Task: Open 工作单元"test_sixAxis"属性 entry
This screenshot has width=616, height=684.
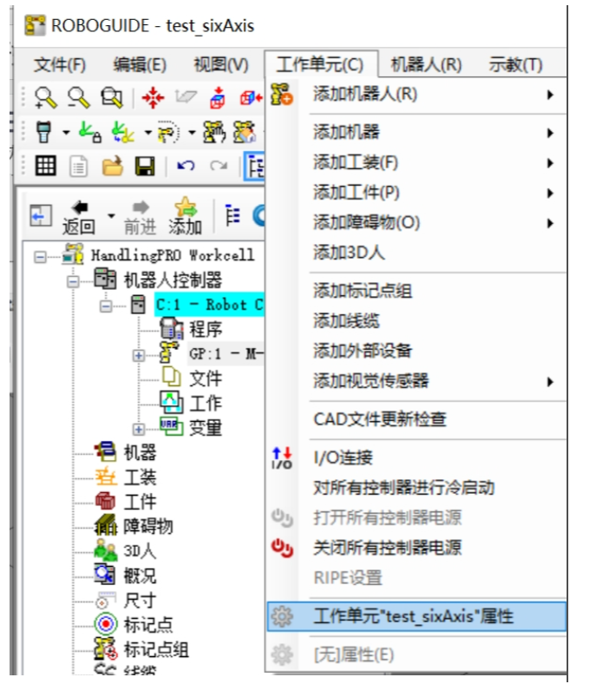Action: (416, 616)
